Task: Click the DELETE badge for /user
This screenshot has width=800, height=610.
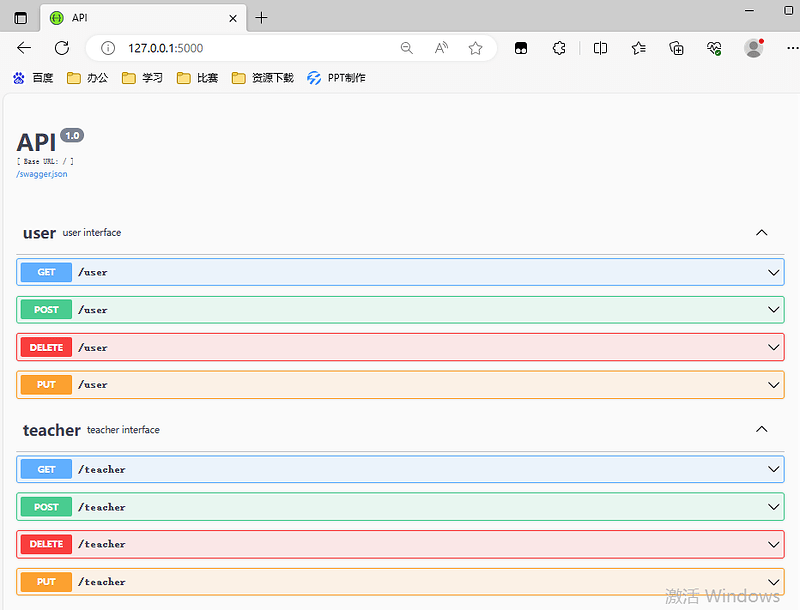Action: coord(46,347)
